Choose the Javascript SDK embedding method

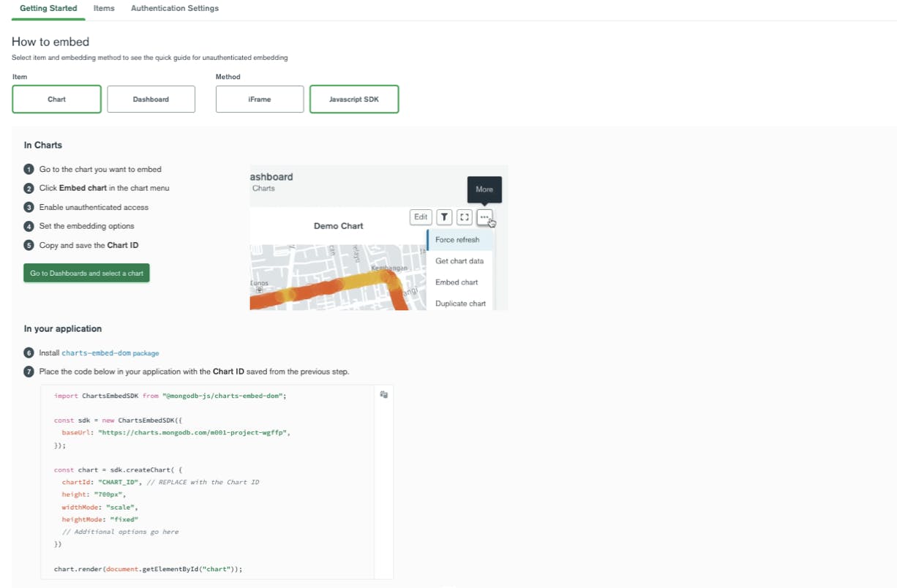354,99
